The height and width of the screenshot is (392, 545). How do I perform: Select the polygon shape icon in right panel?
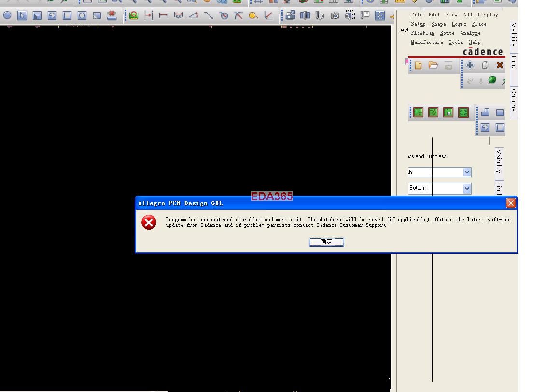pyautogui.click(x=485, y=112)
